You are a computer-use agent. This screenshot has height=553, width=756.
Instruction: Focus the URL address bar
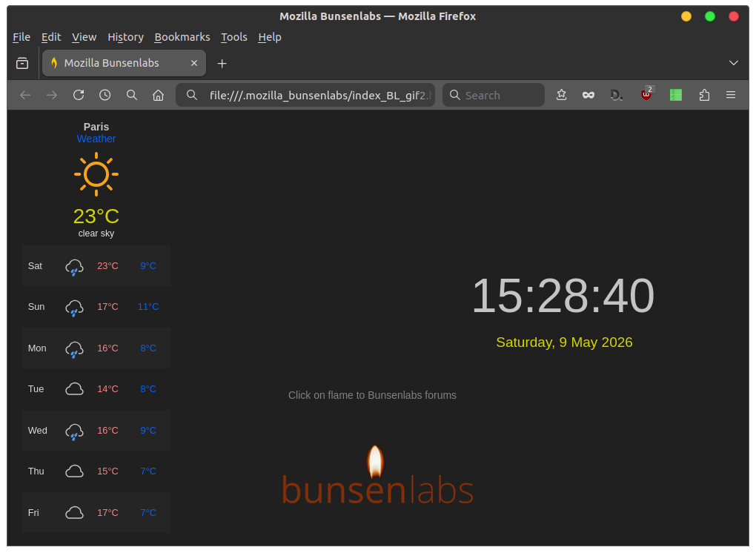(x=305, y=95)
